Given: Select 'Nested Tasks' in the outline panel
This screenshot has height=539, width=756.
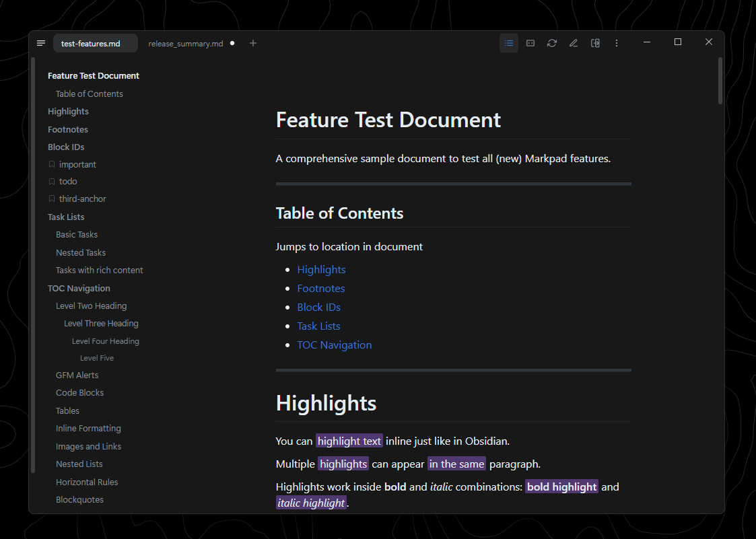Looking at the screenshot, I should pos(81,252).
